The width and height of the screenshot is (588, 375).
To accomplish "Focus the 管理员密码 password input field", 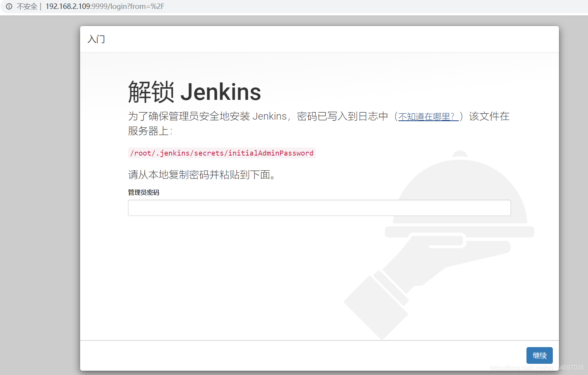I will (319, 208).
